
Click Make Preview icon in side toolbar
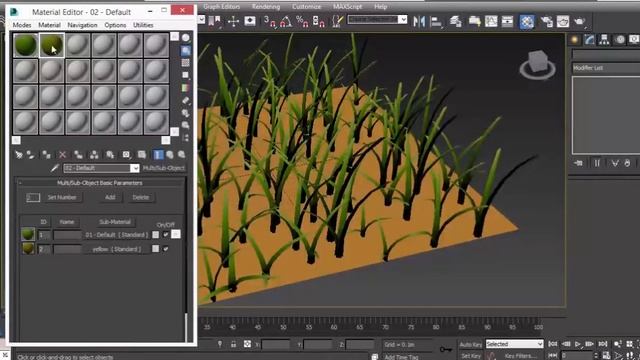click(186, 100)
